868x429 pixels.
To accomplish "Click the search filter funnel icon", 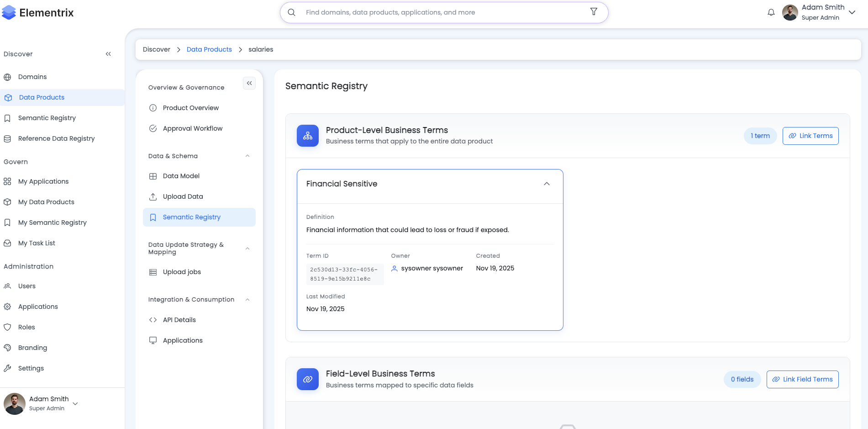I will (594, 12).
